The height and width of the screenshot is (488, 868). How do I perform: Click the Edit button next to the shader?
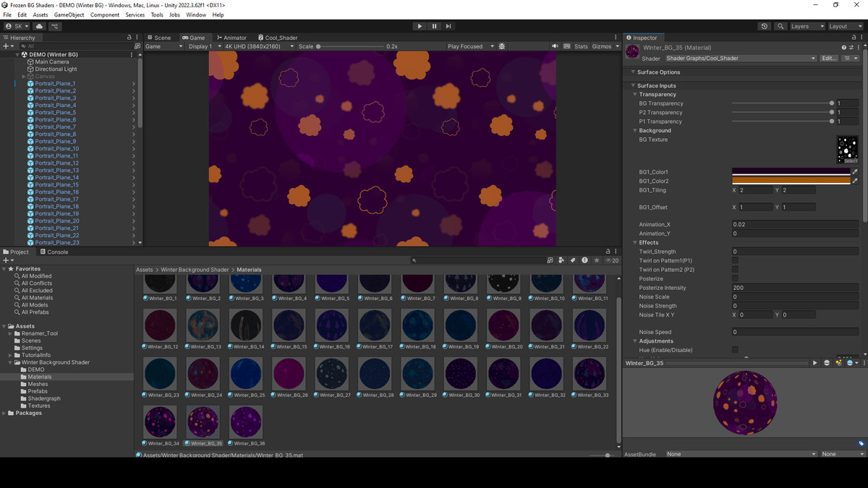point(829,58)
